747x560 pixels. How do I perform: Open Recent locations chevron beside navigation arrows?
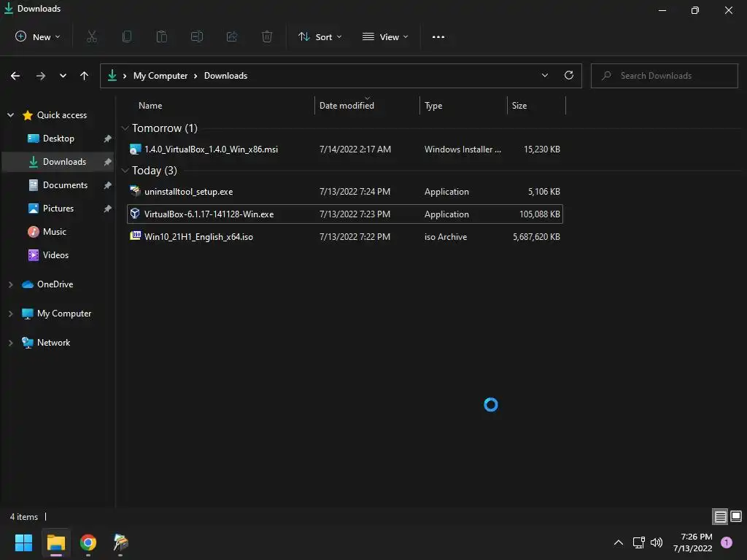63,76
